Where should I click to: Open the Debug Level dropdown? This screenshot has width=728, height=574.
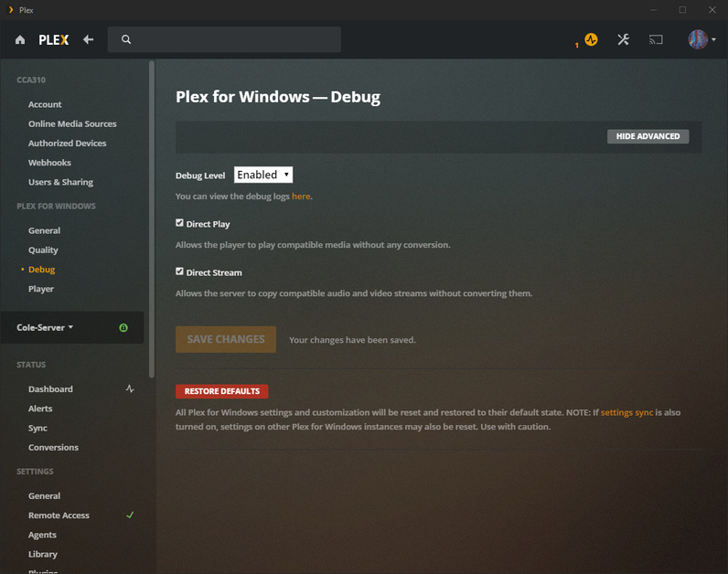[263, 175]
